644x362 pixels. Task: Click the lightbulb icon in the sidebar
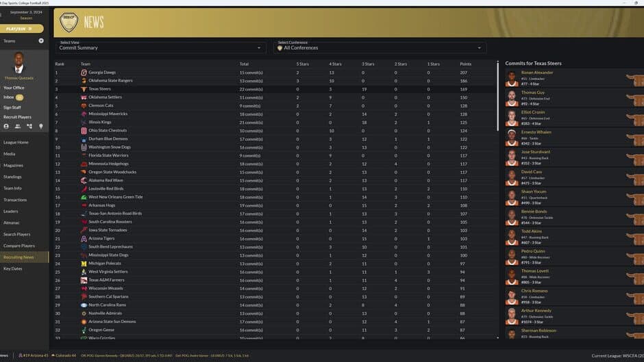coord(40,127)
